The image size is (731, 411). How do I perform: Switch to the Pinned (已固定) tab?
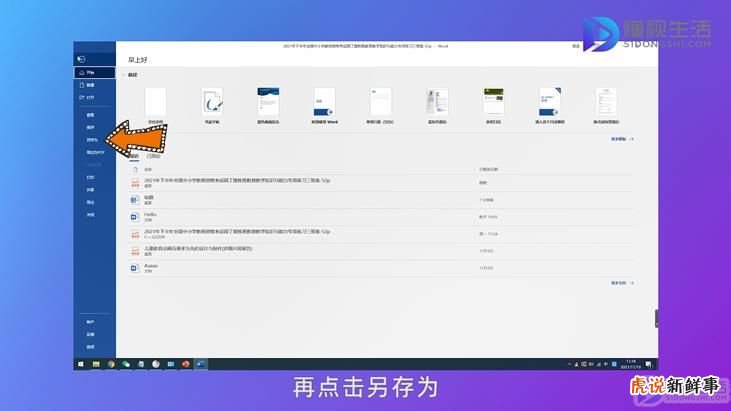click(x=153, y=156)
